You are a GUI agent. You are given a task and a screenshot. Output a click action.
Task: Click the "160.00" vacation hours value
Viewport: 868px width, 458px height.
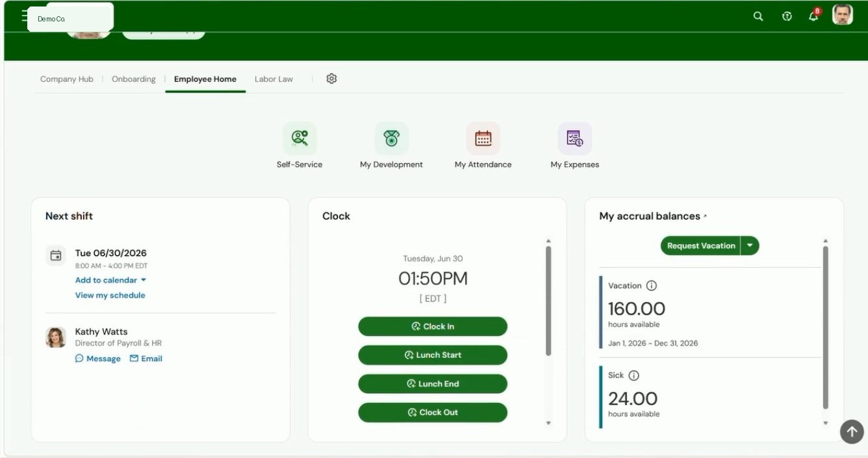coord(637,309)
